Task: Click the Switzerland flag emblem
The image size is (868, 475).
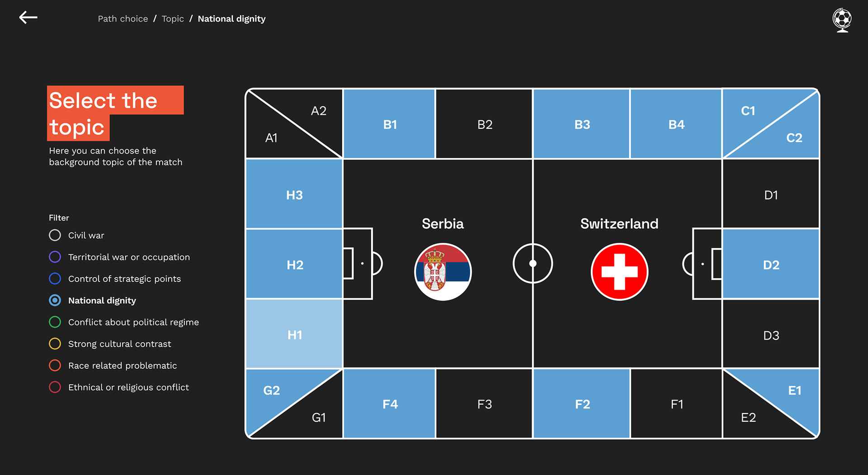Action: (x=619, y=272)
